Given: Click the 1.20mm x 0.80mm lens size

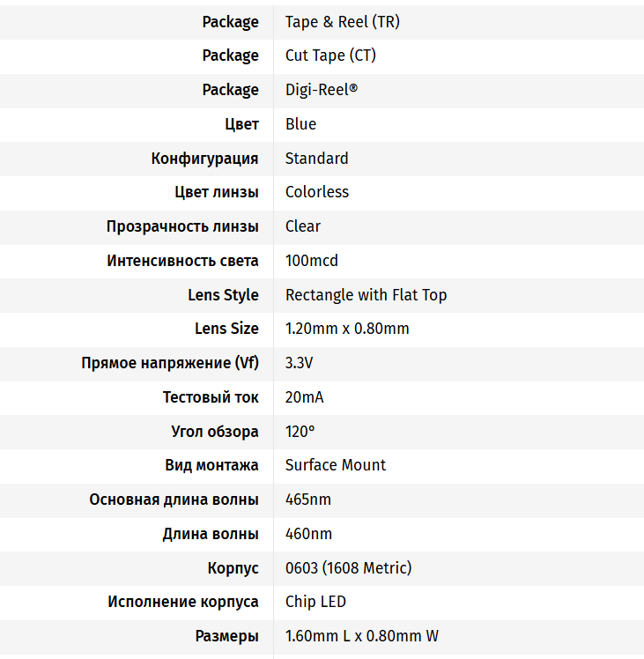Looking at the screenshot, I should tap(347, 329).
